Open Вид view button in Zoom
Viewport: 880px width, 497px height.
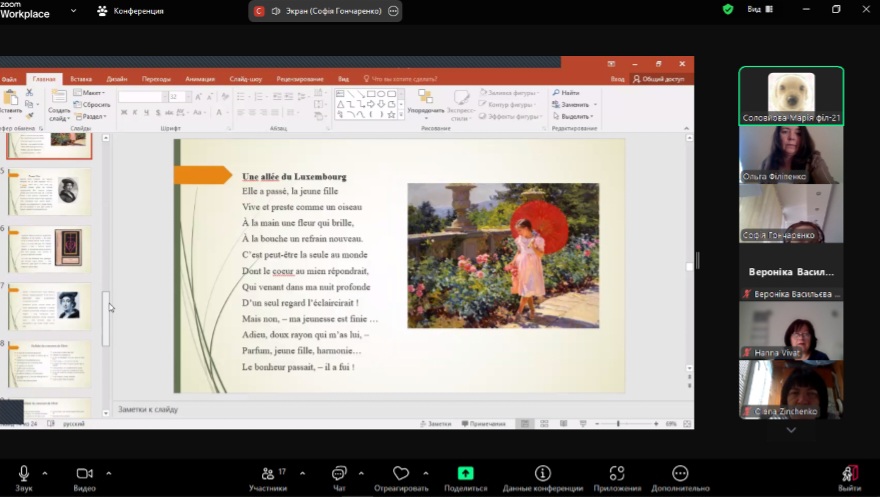760,10
